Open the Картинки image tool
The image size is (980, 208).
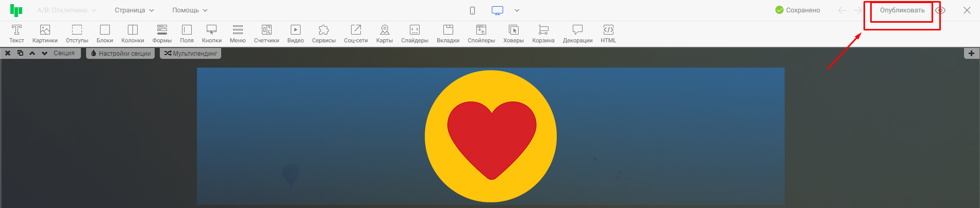45,33
